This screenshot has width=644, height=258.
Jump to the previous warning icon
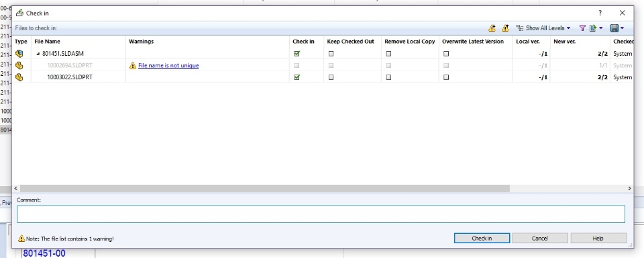[x=505, y=28]
